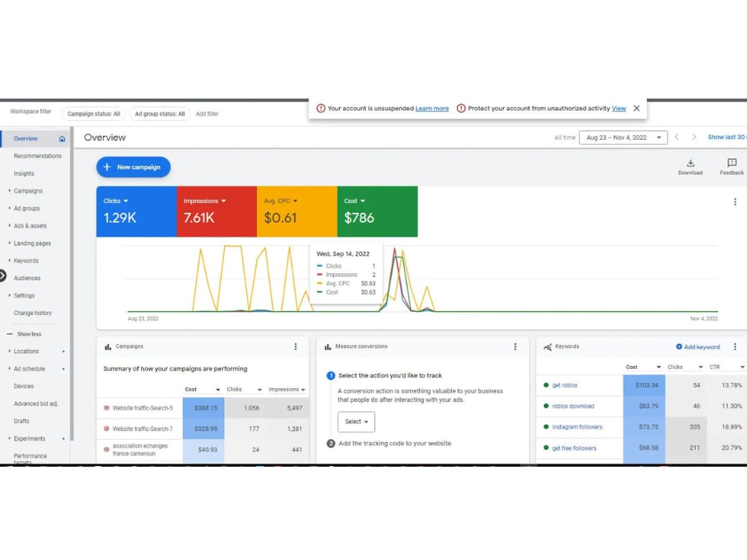The image size is (747, 560).
Task: Collapse sidebar with Show less
Action: [25, 335]
